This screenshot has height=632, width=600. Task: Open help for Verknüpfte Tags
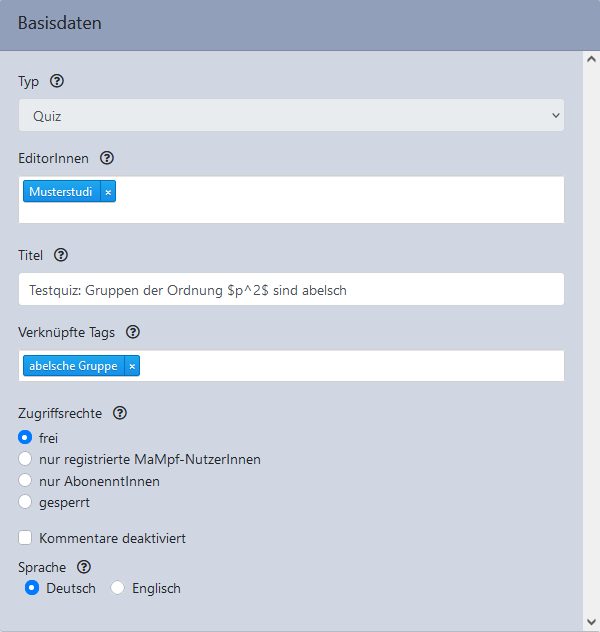pyautogui.click(x=133, y=332)
